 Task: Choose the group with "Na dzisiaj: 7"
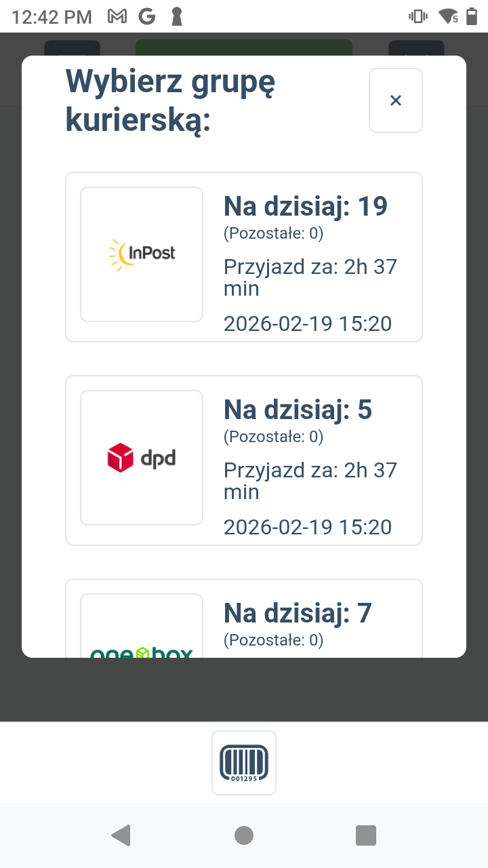pos(298,613)
